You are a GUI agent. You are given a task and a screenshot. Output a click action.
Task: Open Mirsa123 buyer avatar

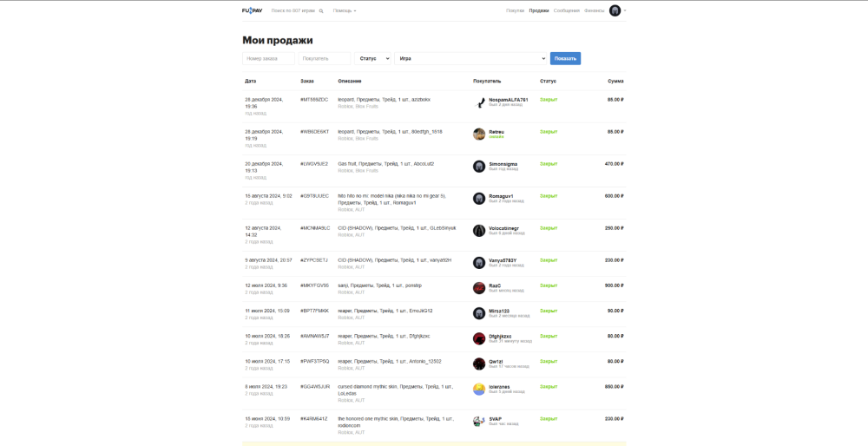click(479, 313)
